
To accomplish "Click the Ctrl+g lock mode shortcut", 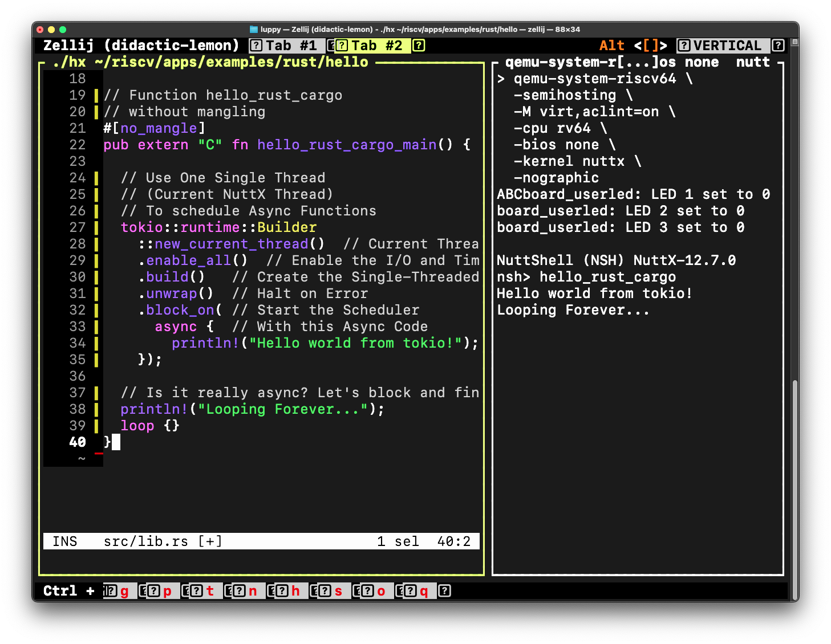I will coord(124,591).
